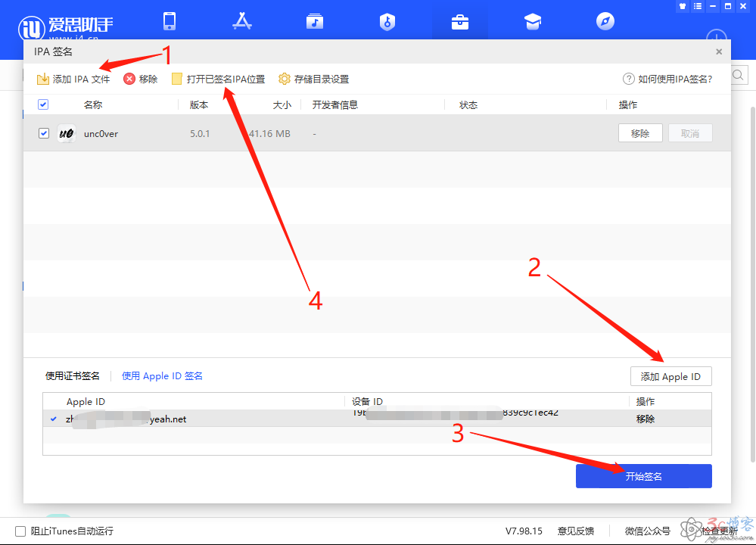
Task: Open the toolbox briefcase icon tab
Action: click(460, 22)
